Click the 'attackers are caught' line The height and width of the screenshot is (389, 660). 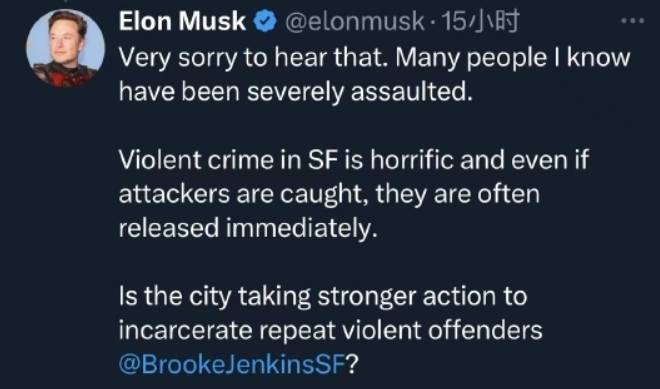click(x=329, y=194)
